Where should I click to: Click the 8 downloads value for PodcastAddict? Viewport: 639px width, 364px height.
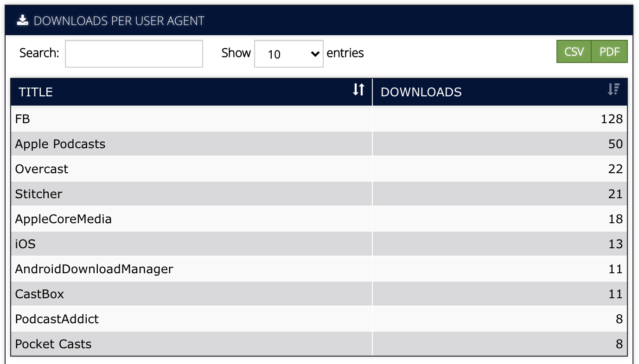point(619,319)
